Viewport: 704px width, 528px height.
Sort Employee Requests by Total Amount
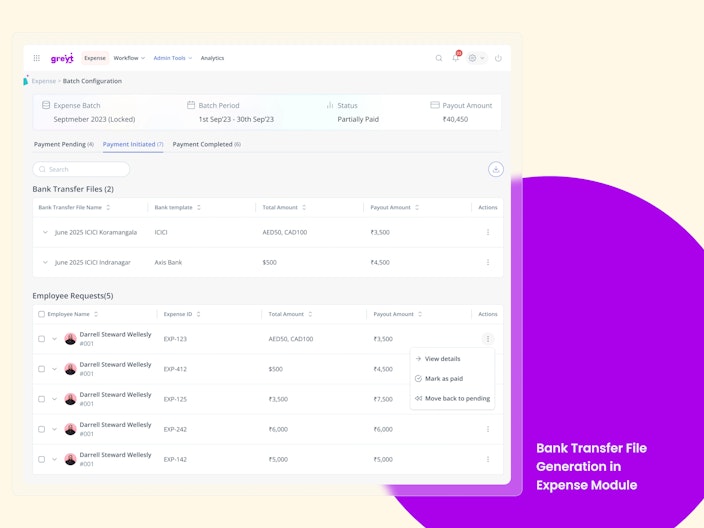click(x=310, y=314)
